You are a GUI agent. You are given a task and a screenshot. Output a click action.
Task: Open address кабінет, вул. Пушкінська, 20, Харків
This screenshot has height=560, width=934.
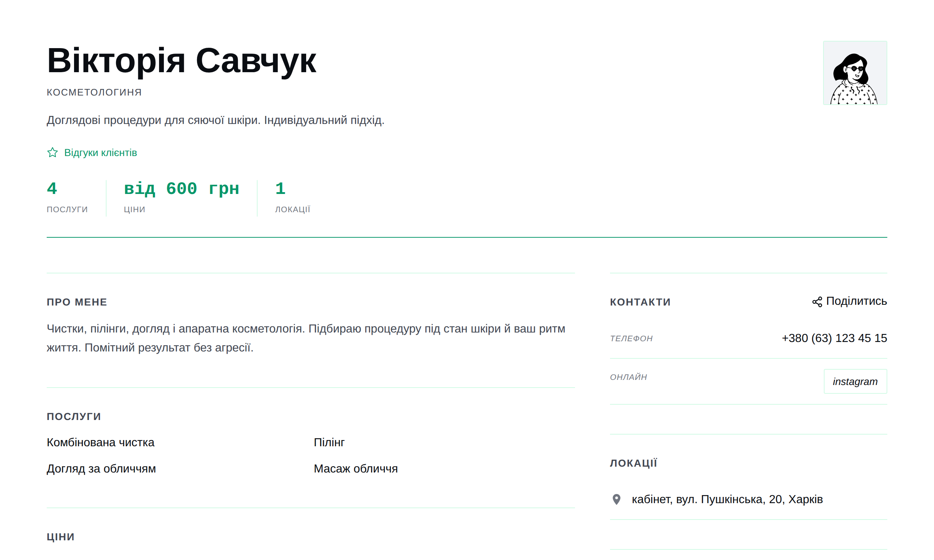pyautogui.click(x=727, y=499)
